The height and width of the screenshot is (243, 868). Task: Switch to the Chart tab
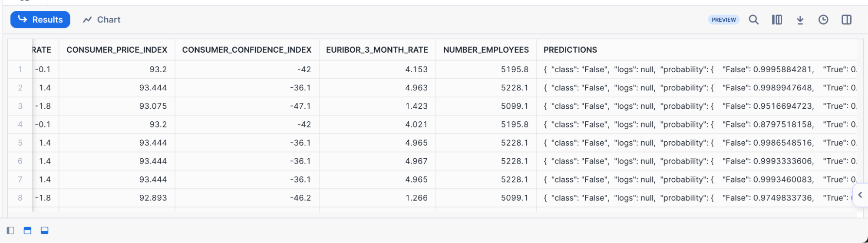tap(102, 20)
